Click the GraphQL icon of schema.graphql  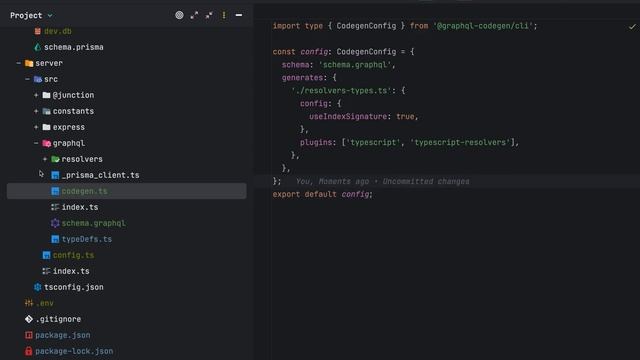55,223
